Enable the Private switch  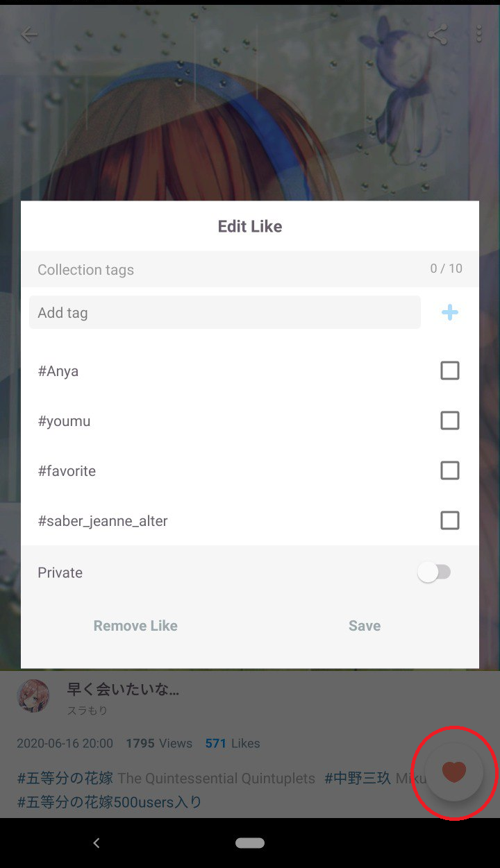click(434, 572)
